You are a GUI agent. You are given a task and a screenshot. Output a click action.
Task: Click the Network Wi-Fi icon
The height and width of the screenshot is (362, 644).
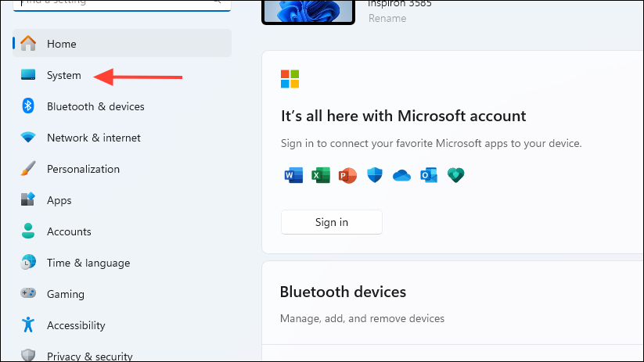click(28, 137)
